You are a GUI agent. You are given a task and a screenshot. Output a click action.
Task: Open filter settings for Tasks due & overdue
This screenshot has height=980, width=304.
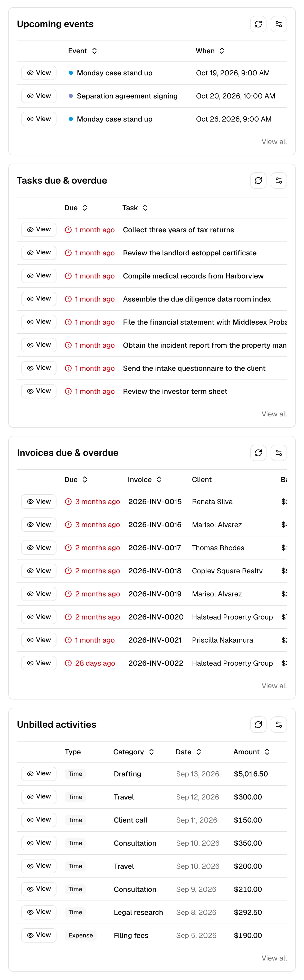[x=279, y=180]
